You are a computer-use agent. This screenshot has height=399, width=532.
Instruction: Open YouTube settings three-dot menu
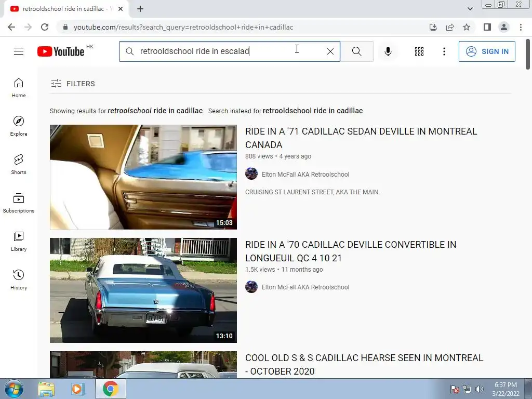click(444, 51)
